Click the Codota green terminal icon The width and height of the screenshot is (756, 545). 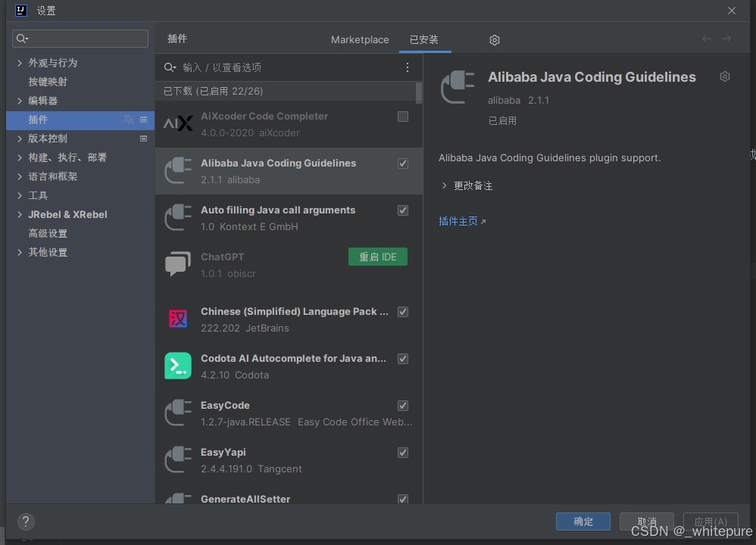pos(178,366)
